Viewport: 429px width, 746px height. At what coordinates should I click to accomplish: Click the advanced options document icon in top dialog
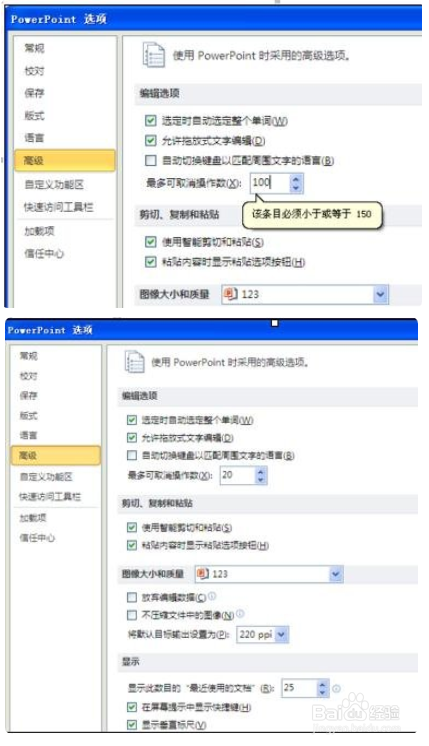154,55
